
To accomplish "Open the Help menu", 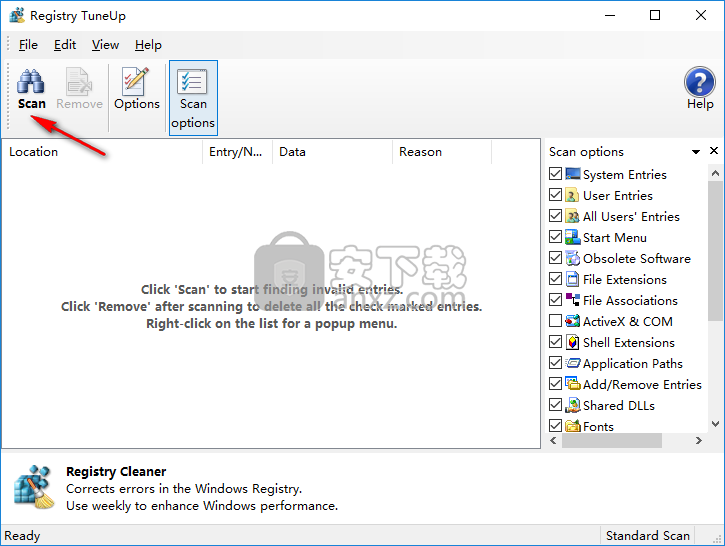I will pos(148,45).
